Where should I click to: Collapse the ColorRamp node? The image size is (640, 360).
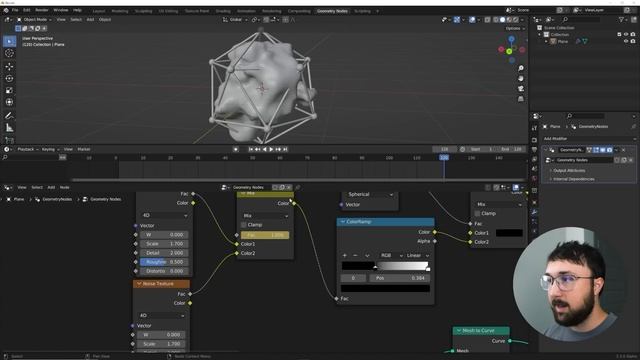(343, 222)
